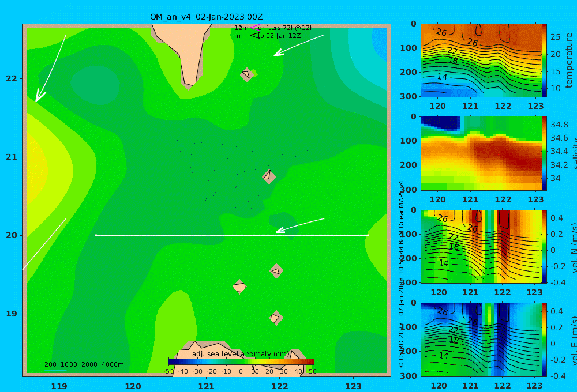Viewport: 577px width, 392px height.
Task: Open the eastward velocity section plot
Action: tap(482, 340)
